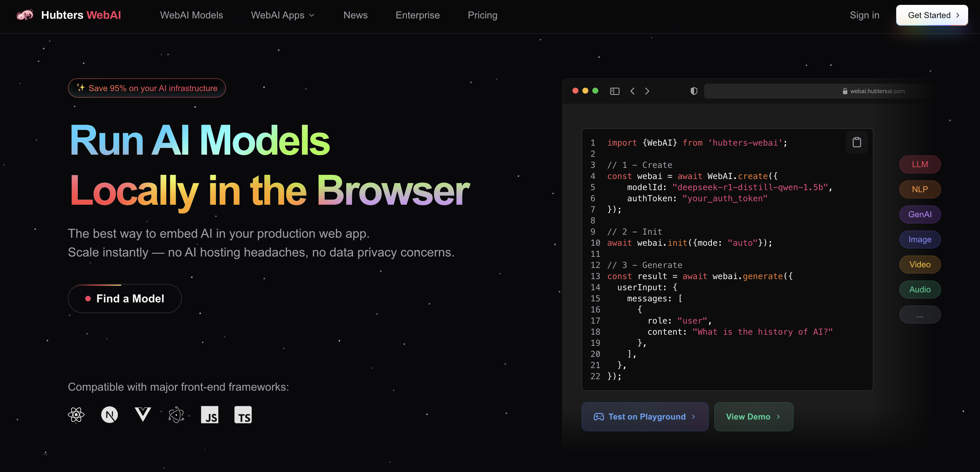Screen dimensions: 980x472
Task: Go to the Pricing page
Action: click(482, 15)
